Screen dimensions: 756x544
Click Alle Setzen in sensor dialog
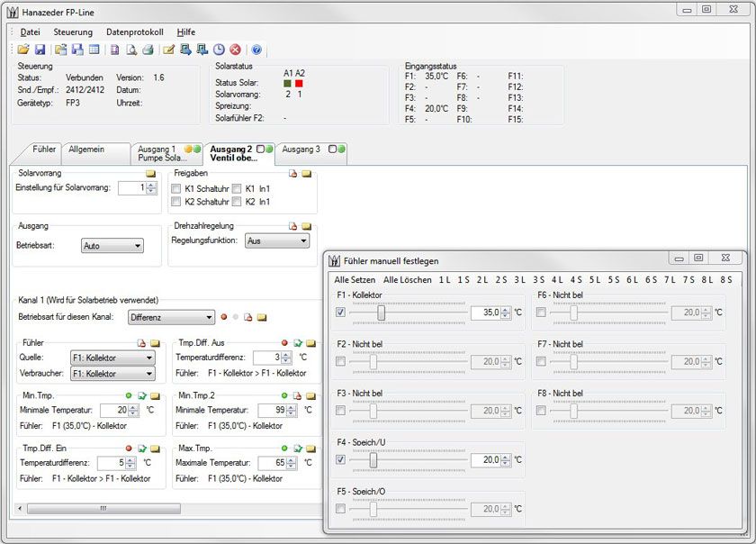[x=355, y=280]
